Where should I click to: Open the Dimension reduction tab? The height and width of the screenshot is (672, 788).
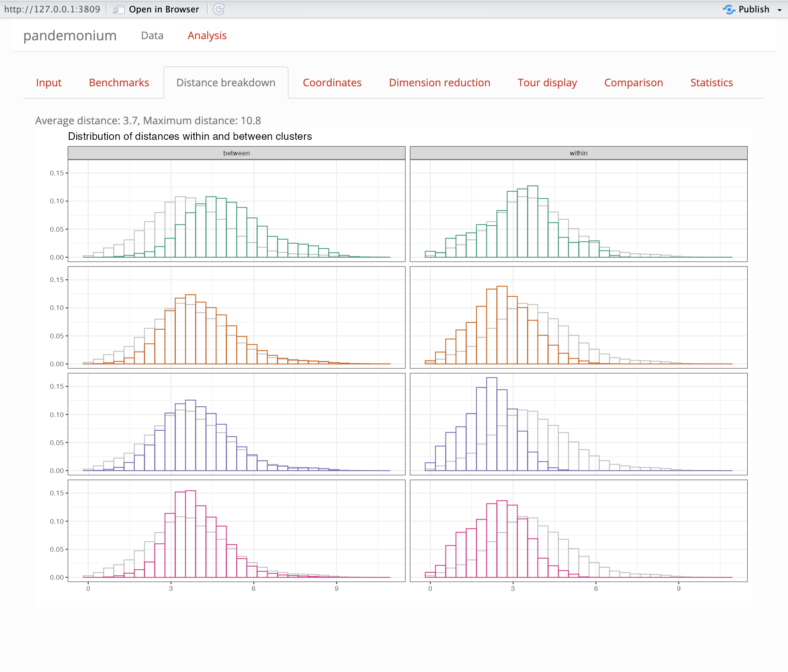pos(440,83)
